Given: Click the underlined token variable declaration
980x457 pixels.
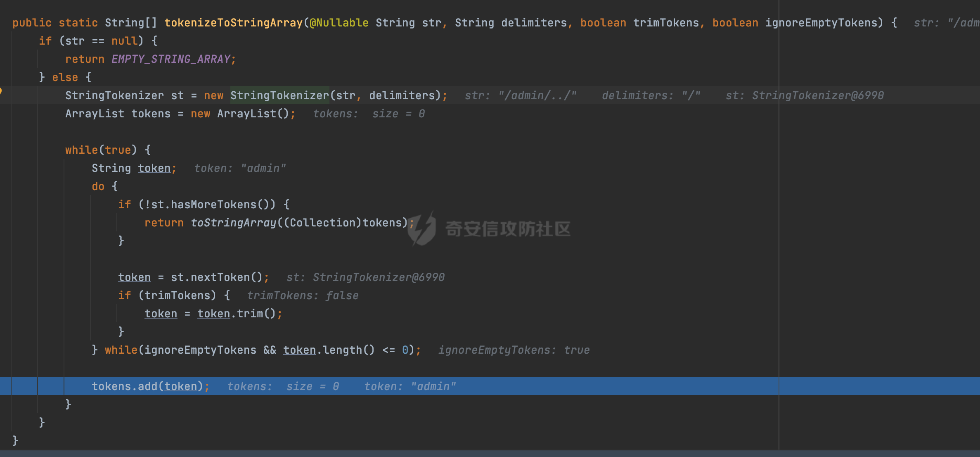Looking at the screenshot, I should (154, 168).
